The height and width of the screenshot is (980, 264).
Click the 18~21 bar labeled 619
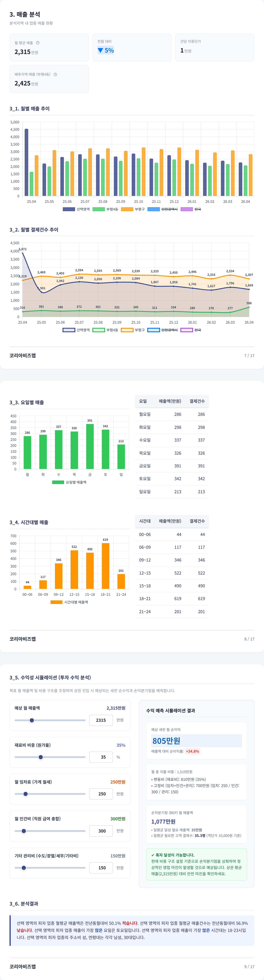106,566
